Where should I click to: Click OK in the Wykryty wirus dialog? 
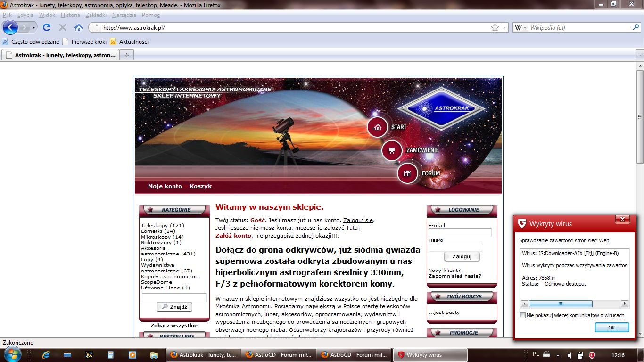point(612,328)
